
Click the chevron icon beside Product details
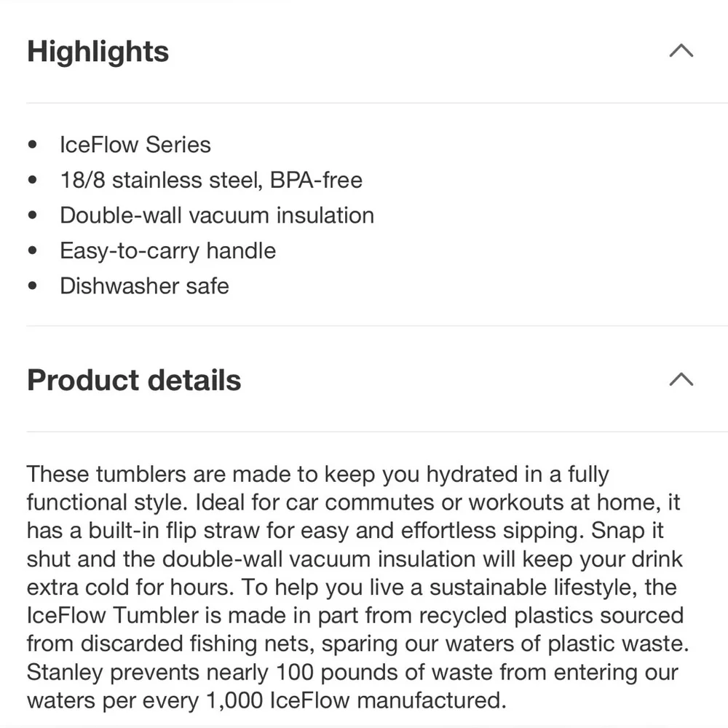click(681, 379)
